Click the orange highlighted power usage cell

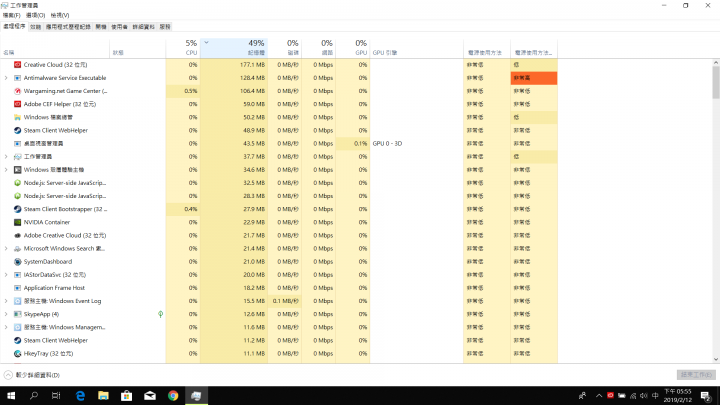point(534,78)
